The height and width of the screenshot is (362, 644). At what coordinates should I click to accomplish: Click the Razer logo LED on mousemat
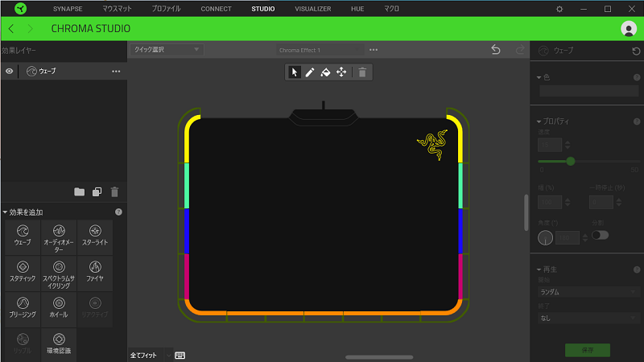click(432, 145)
